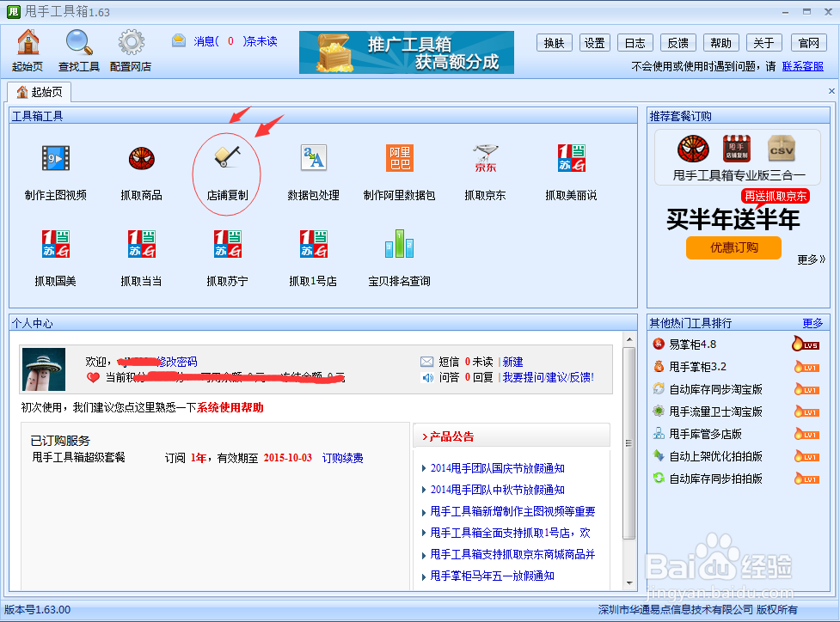Click the user avatar thumbnail
This screenshot has height=622, width=840.
(x=44, y=369)
